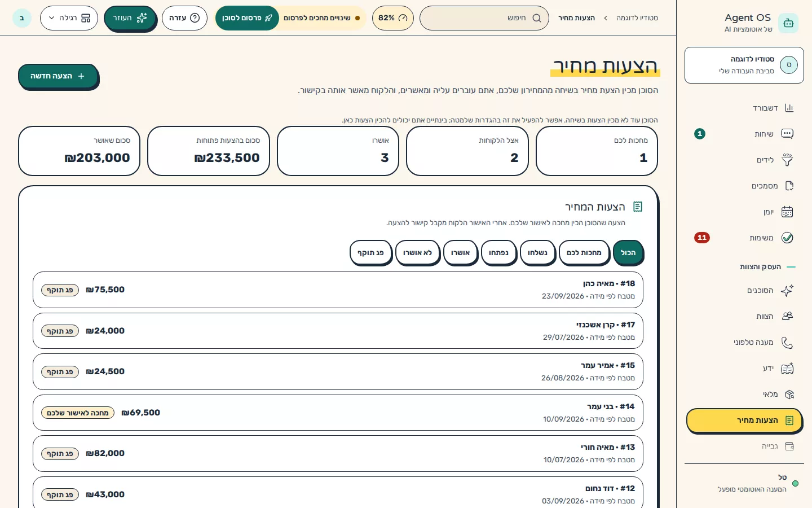
Task: Filter proposals by אושרו tab
Action: (x=460, y=252)
